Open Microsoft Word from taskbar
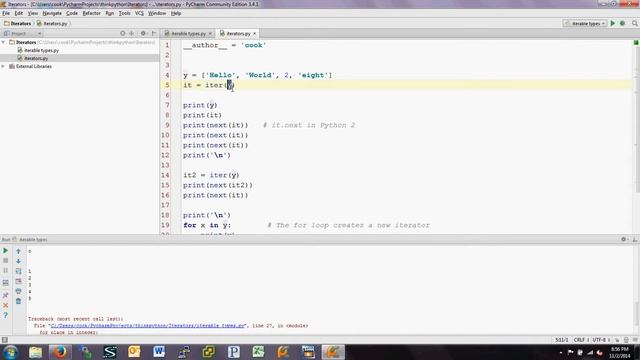This screenshot has width=640, height=360. [x=159, y=352]
